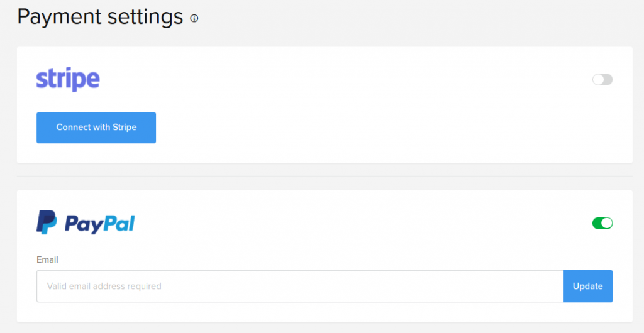The width and height of the screenshot is (644, 333).
Task: Click the Payment settings page heading
Action: 100,17
